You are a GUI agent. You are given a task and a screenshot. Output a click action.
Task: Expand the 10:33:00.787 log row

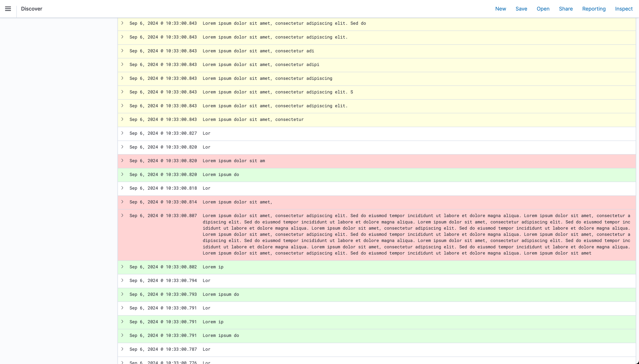[122, 349]
